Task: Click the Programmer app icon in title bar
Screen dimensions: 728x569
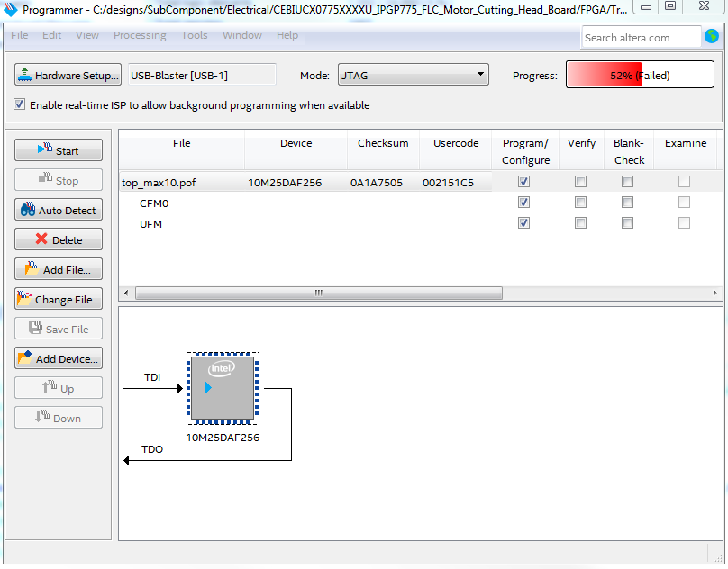Action: click(x=10, y=9)
